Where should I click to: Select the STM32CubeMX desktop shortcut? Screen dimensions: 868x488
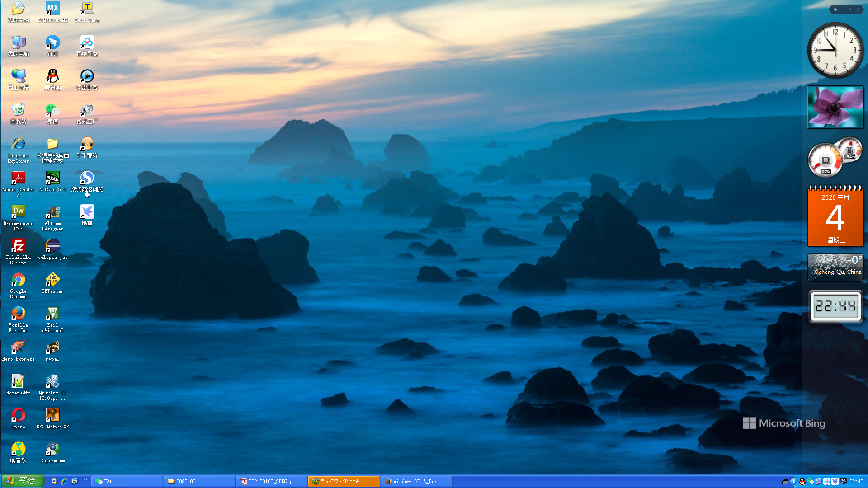click(x=52, y=9)
